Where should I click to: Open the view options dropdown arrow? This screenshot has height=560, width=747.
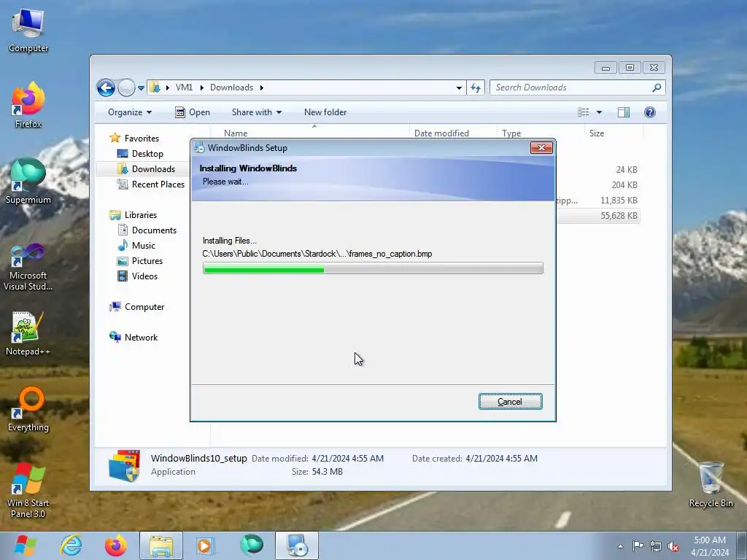600,112
